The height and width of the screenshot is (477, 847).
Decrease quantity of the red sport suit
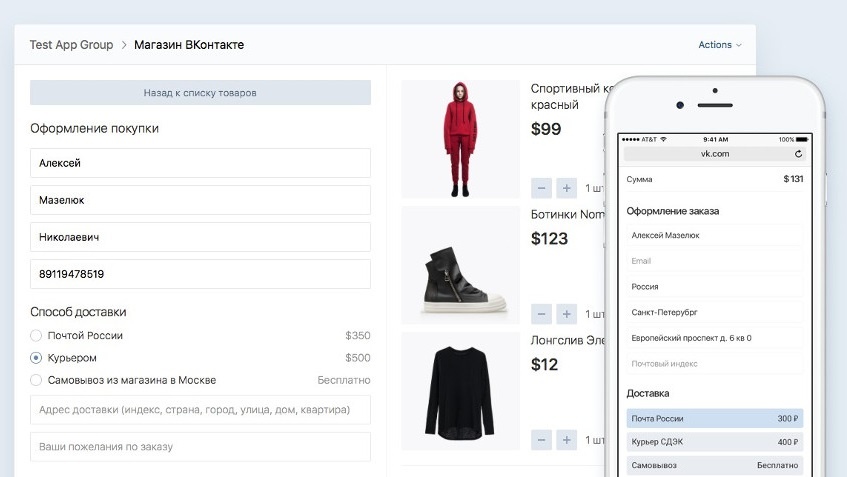pos(541,188)
